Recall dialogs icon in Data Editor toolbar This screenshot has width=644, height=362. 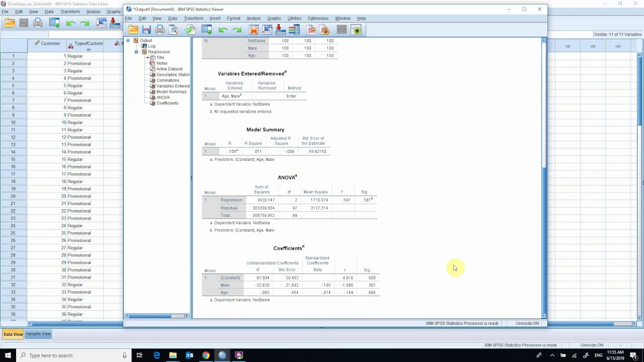click(x=54, y=23)
